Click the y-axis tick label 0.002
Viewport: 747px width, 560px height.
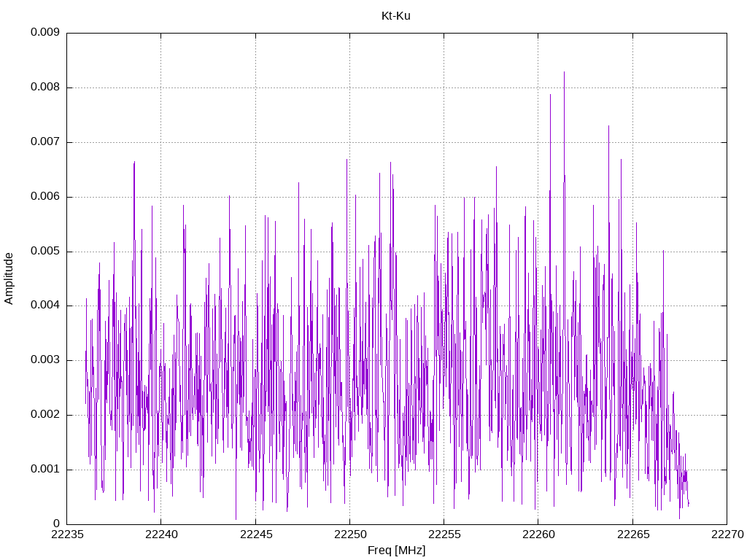pos(45,415)
